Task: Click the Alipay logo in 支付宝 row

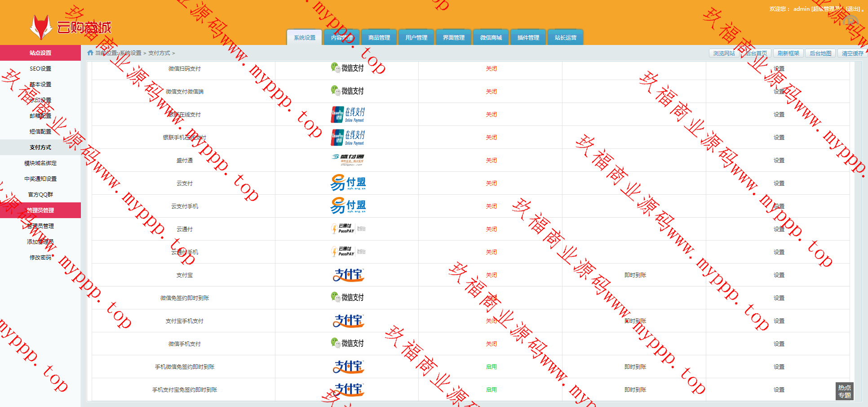Action: pos(347,275)
